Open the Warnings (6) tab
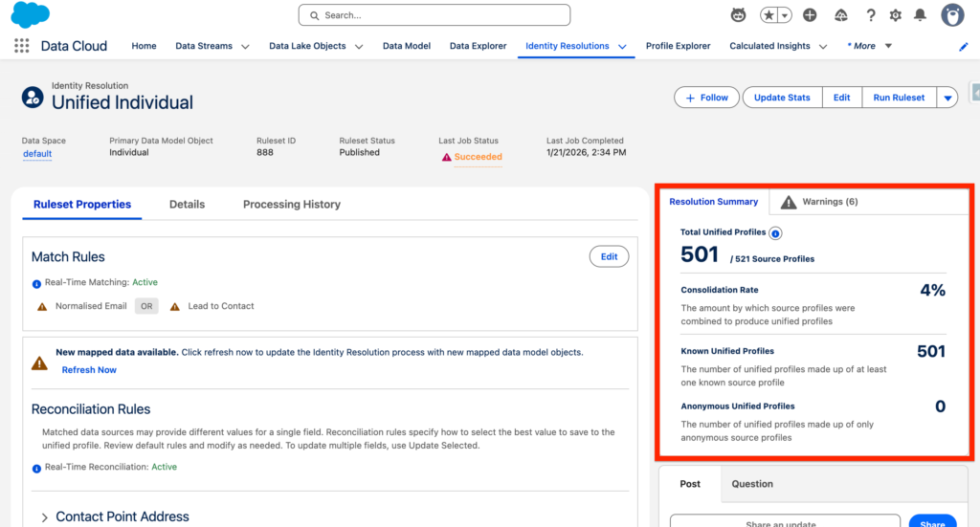 (819, 202)
